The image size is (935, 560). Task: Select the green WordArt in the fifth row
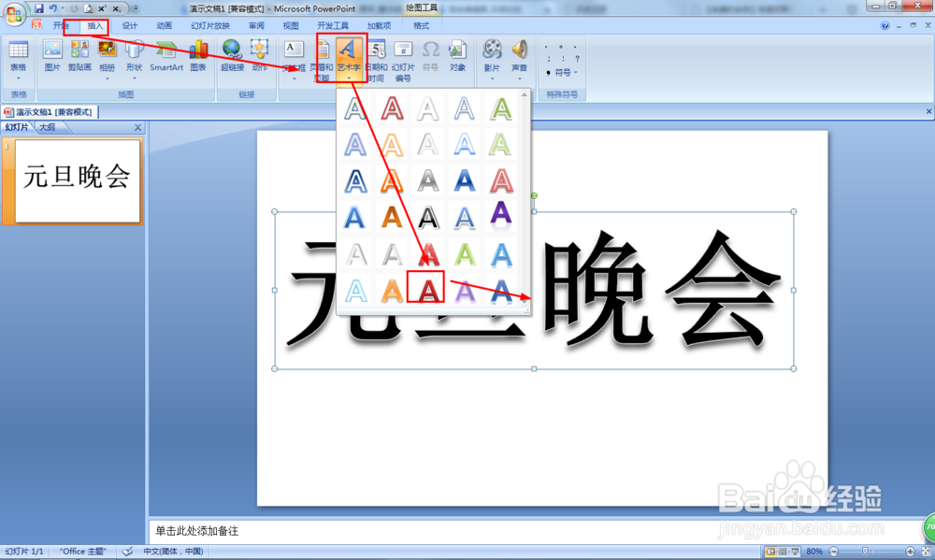(x=465, y=254)
